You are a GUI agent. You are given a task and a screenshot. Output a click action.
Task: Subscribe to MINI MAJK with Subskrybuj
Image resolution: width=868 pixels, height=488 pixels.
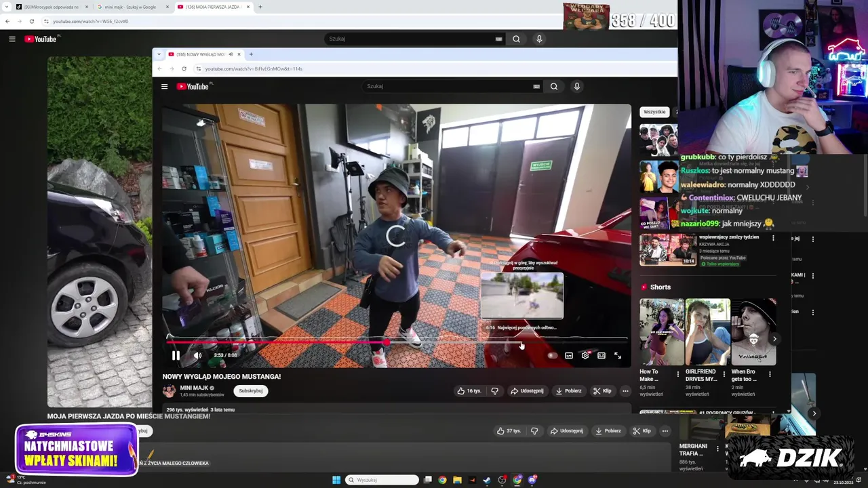(250, 390)
